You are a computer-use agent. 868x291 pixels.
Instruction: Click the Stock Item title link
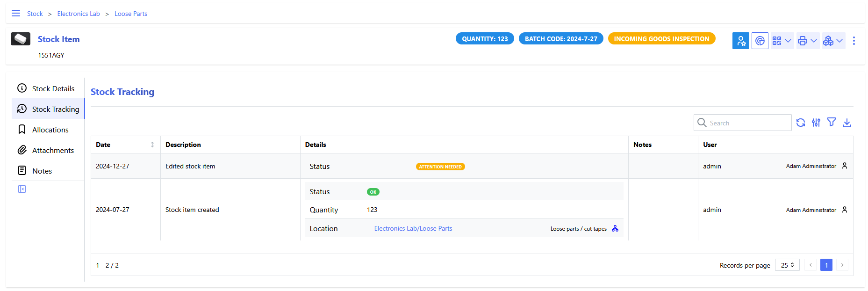[x=59, y=39]
